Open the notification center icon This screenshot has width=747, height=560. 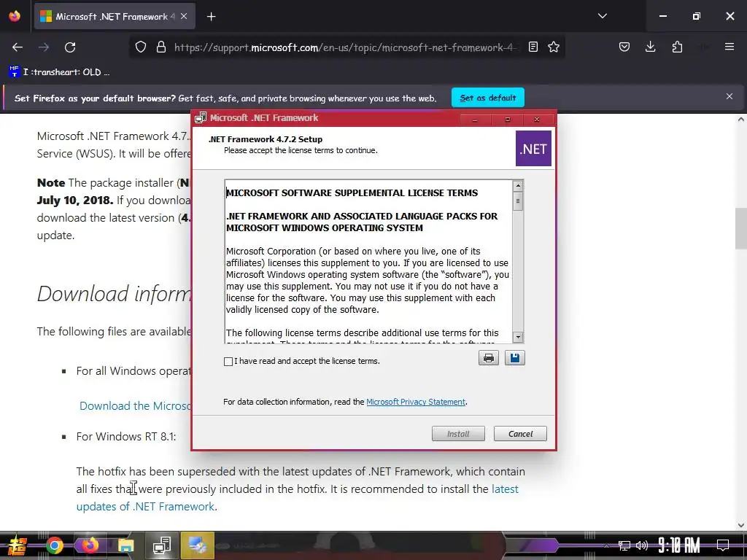click(723, 545)
